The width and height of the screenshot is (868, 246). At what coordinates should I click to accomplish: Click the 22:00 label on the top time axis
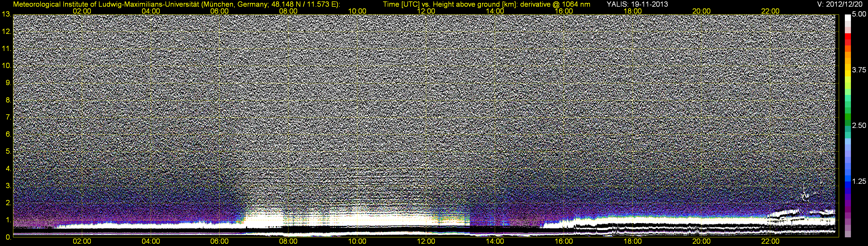pos(770,11)
